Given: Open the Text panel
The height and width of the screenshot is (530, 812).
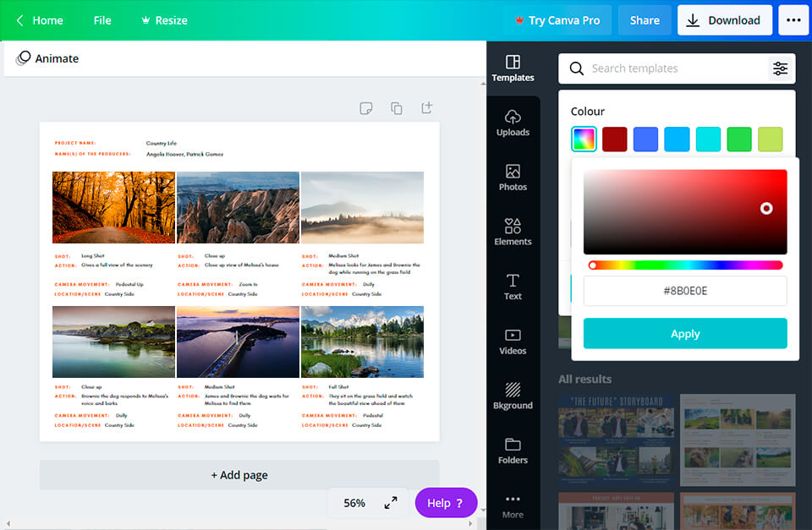Looking at the screenshot, I should coord(513,287).
